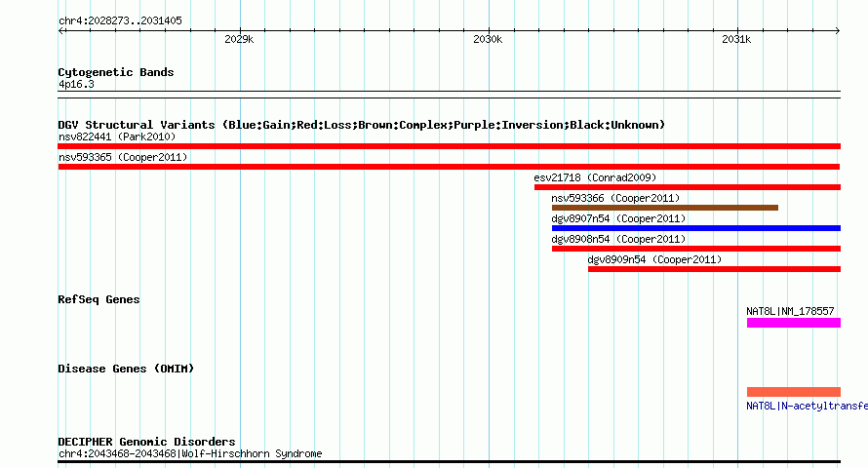The height and width of the screenshot is (468, 868).
Task: Click the nsv593365 (Cooper2011) label
Action: 123,157
